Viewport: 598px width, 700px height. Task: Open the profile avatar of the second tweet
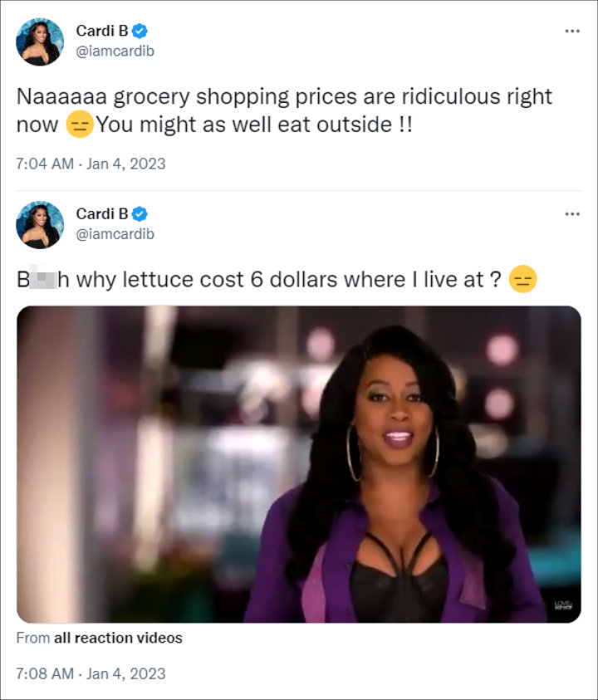[40, 225]
